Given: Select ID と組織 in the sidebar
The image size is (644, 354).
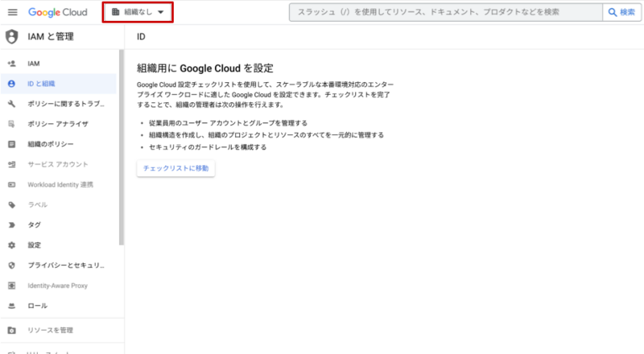Looking at the screenshot, I should tap(58, 84).
